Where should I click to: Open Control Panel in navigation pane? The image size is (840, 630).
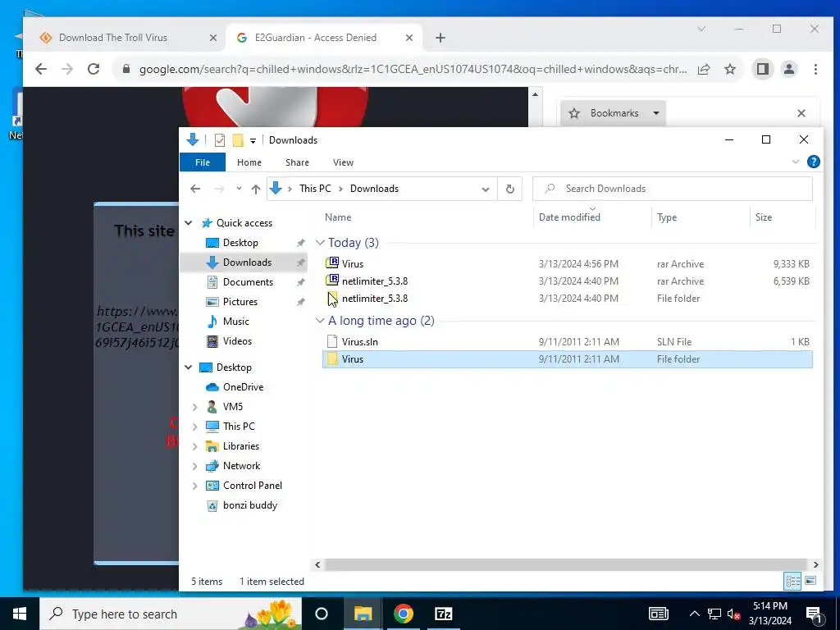click(253, 486)
